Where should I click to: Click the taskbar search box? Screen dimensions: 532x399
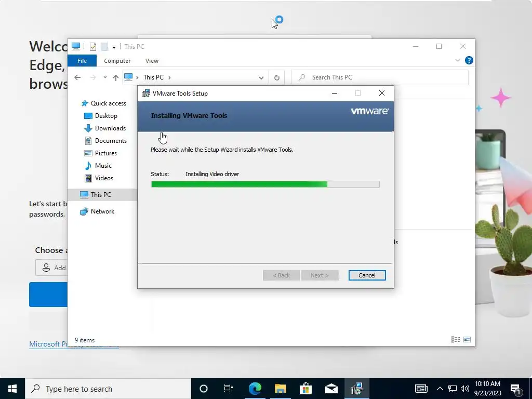(108, 389)
